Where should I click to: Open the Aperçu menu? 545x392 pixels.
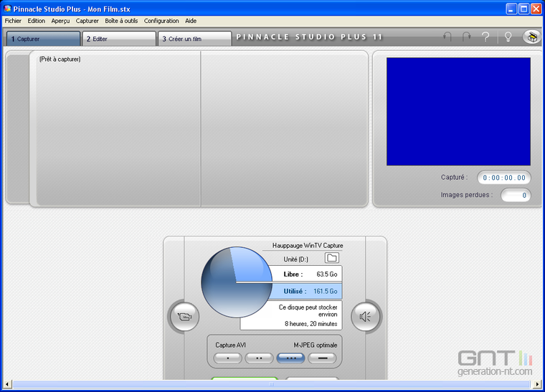click(60, 21)
